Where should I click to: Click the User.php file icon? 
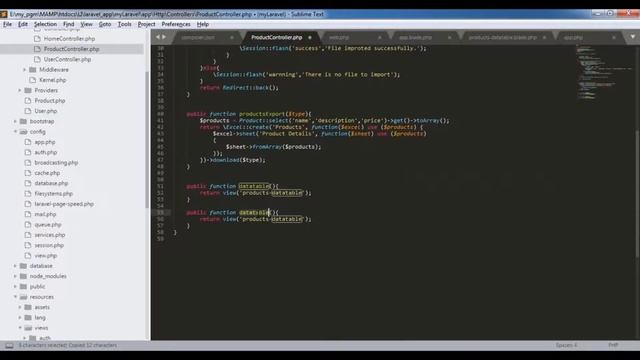(x=28, y=111)
